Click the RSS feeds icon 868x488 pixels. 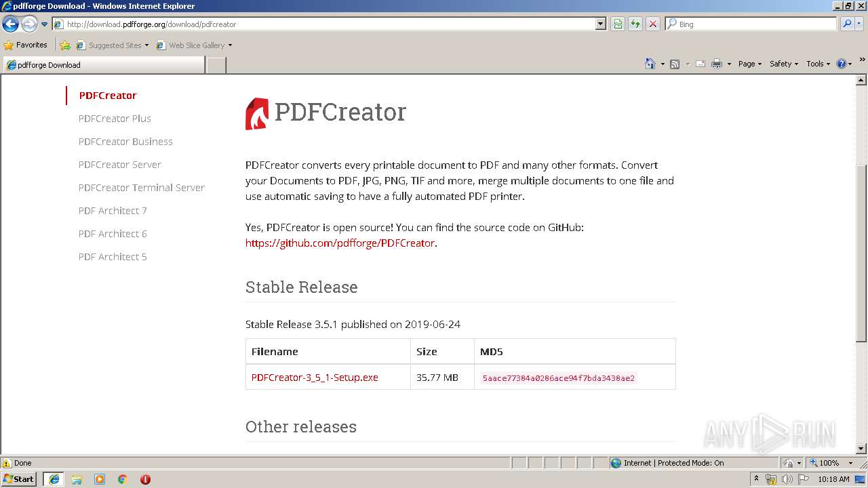[x=675, y=64]
